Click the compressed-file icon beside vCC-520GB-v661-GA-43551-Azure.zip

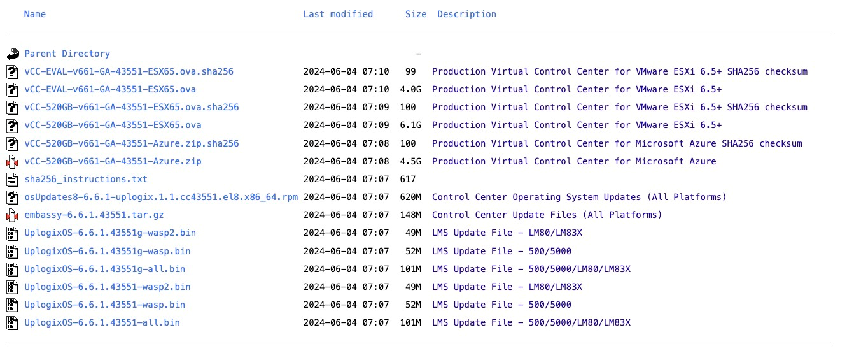[13, 162]
